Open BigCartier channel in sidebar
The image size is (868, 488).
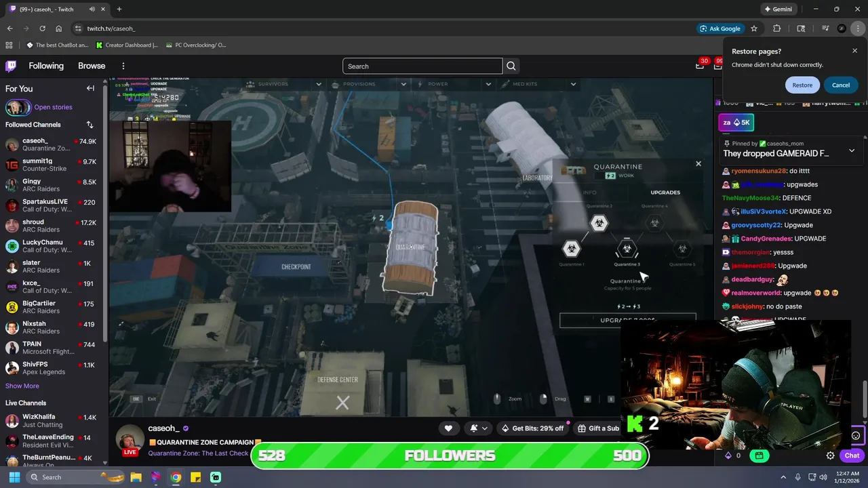point(52,308)
